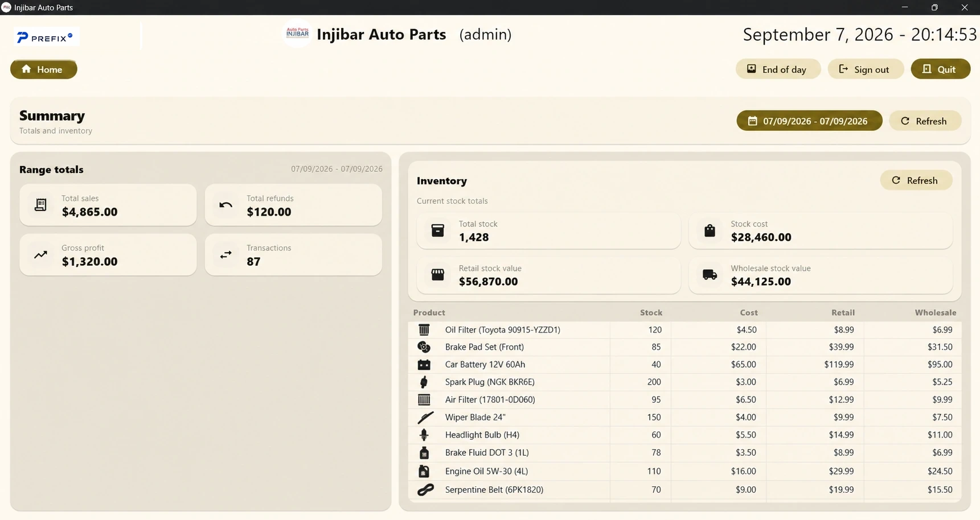Screen dimensions: 980x520
Task: Click the Engine Oil 5W-30 can icon
Action: pyautogui.click(x=424, y=472)
